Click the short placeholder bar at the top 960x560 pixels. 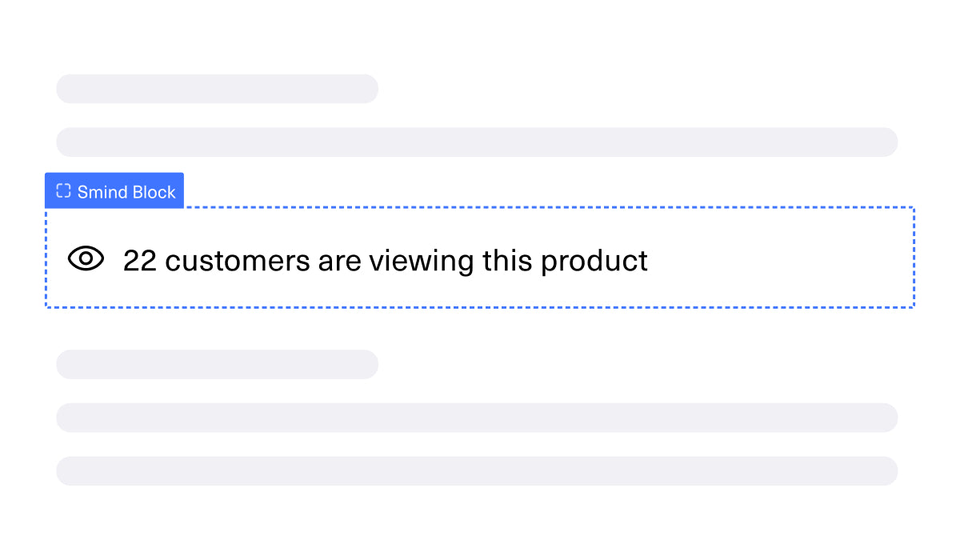(x=217, y=89)
